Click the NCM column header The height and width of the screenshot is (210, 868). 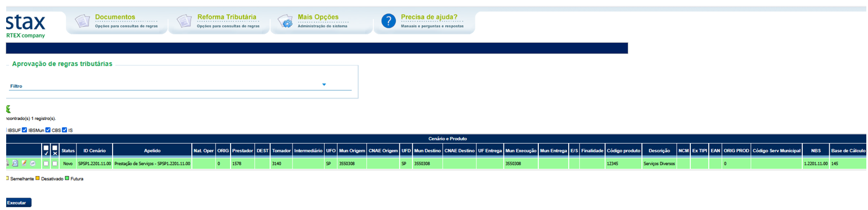683,151
